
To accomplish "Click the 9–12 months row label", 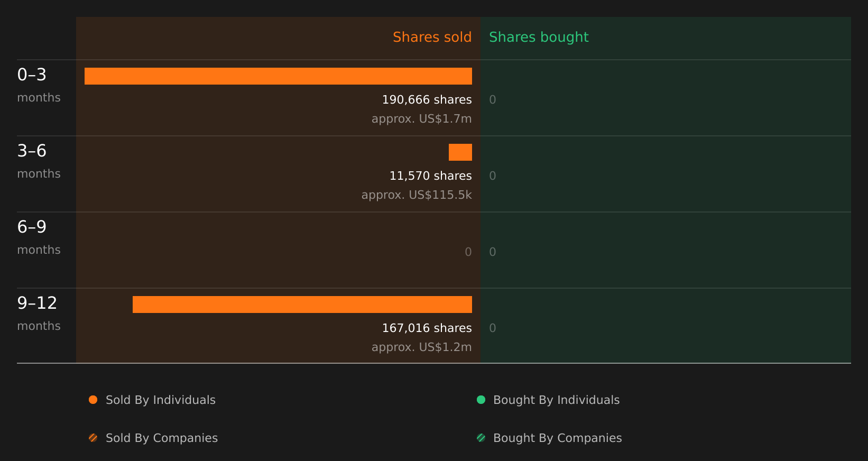I will pyautogui.click(x=39, y=314).
